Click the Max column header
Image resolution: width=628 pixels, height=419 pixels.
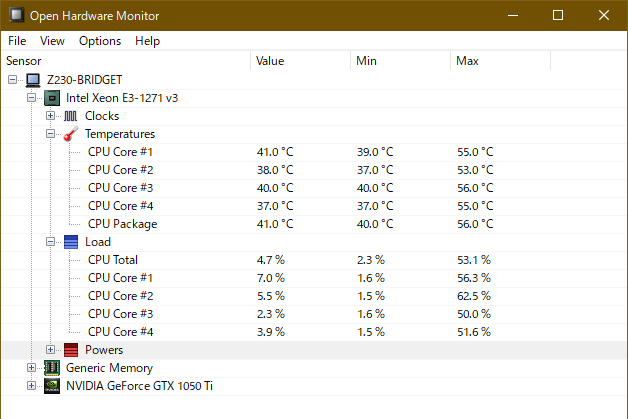coord(501,61)
